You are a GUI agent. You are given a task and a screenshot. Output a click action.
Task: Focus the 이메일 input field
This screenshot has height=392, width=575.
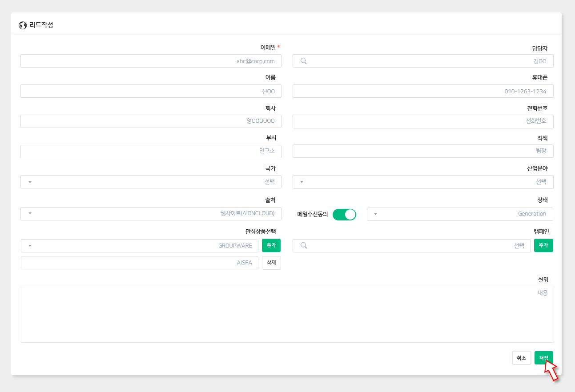[x=151, y=61]
